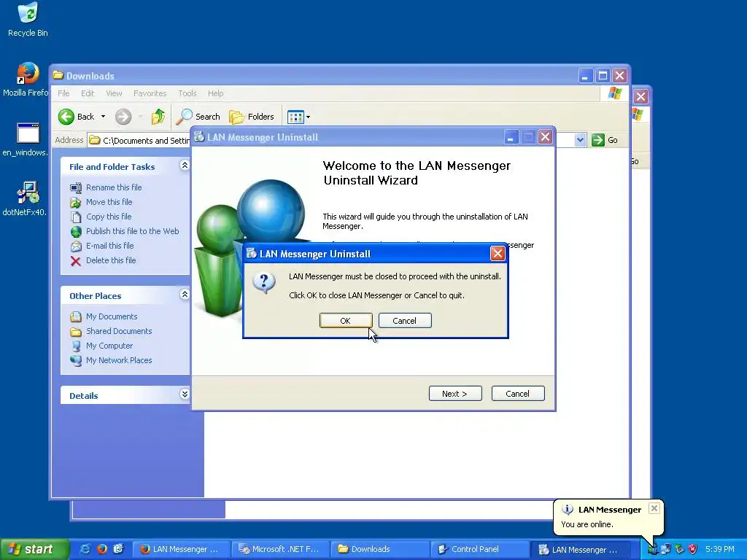This screenshot has height=560, width=747.
Task: Select the dotNetFx40 installer desktop icon
Action: [x=26, y=198]
